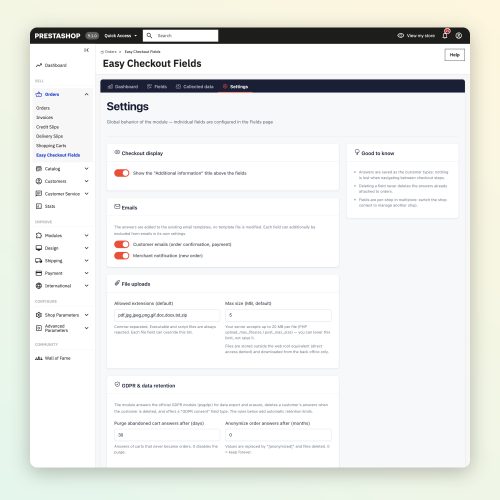Click the Customers icon
The width and height of the screenshot is (500, 500).
(x=39, y=181)
